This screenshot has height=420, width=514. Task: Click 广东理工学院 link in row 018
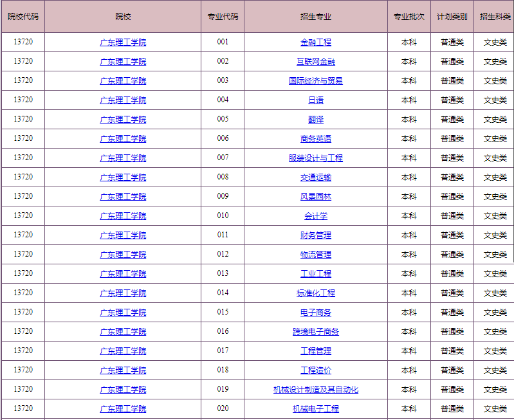click(x=123, y=370)
